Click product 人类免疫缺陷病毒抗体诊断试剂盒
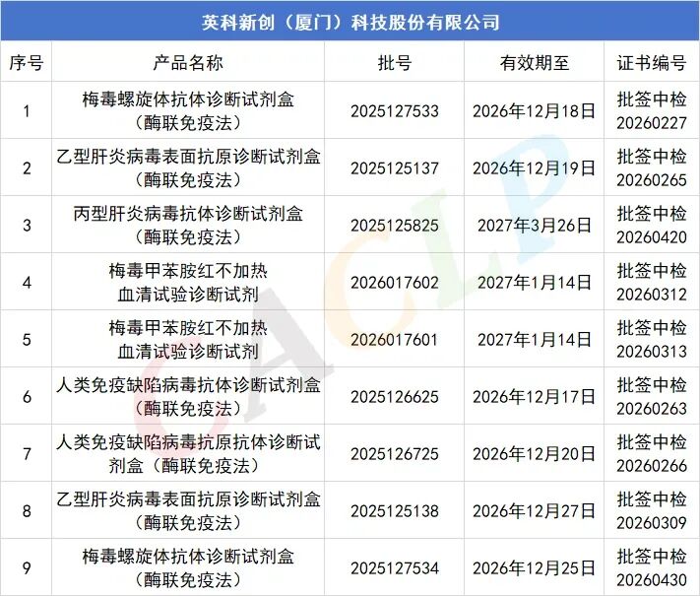Viewport: 700px width, 596px height. click(x=188, y=397)
